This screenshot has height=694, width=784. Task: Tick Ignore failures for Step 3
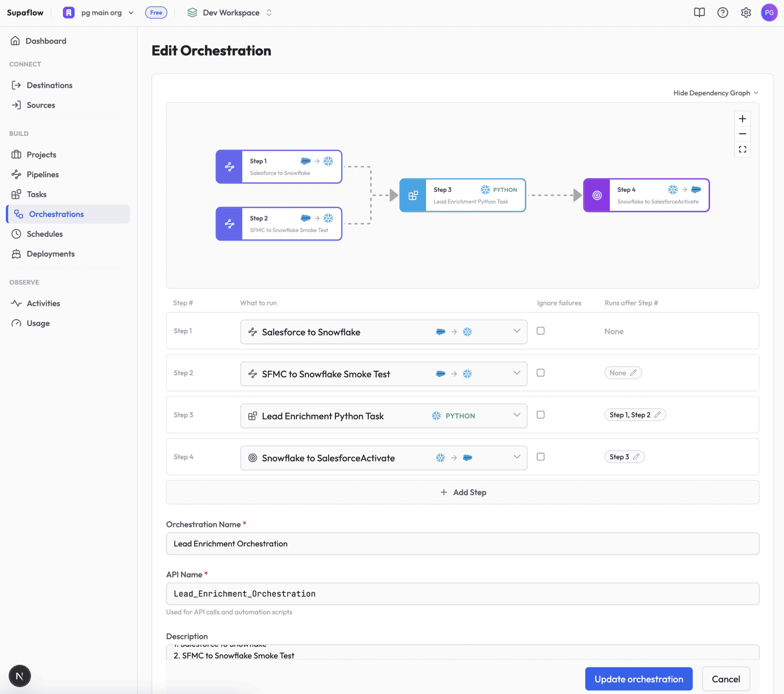541,415
